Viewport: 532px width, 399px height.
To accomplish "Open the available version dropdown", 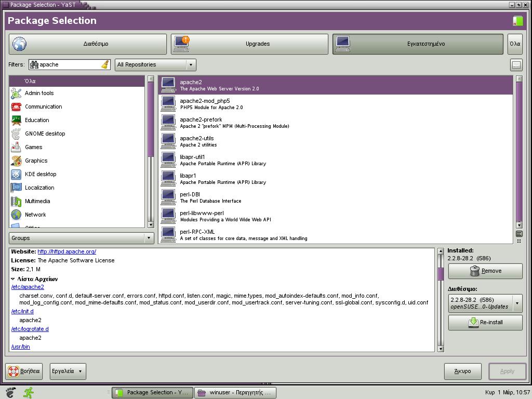I will coord(486,303).
